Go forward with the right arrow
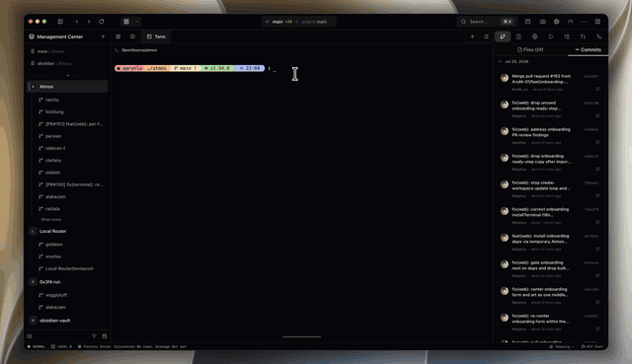The height and width of the screenshot is (364, 632). [89, 22]
